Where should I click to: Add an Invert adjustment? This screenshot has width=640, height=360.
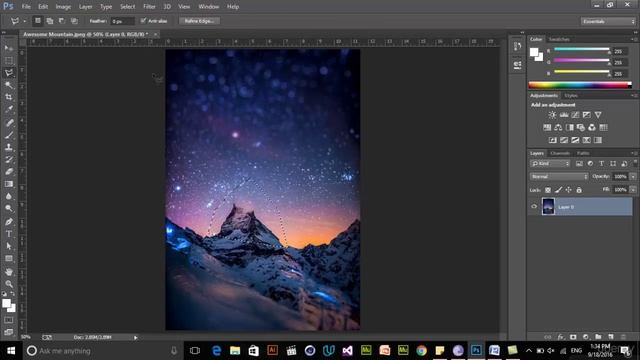553,140
